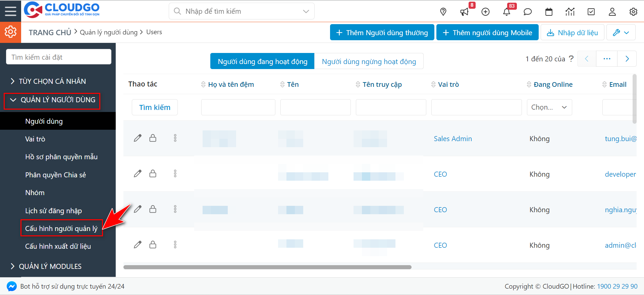Open the wrench tools dropdown
This screenshot has height=295, width=644.
coord(621,33)
